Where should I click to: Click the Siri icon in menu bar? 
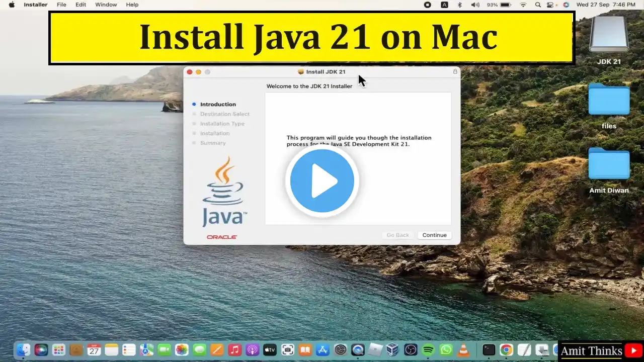coord(566,5)
